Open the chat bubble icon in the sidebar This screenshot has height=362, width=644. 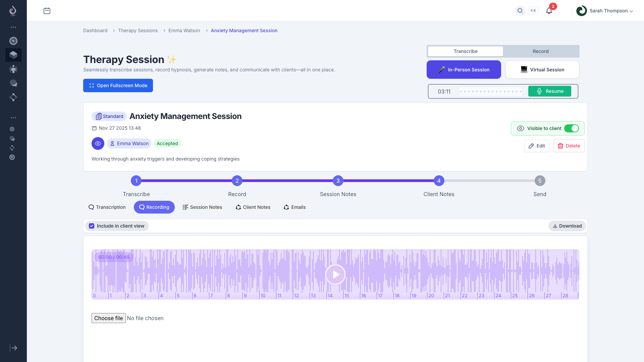coord(13,83)
